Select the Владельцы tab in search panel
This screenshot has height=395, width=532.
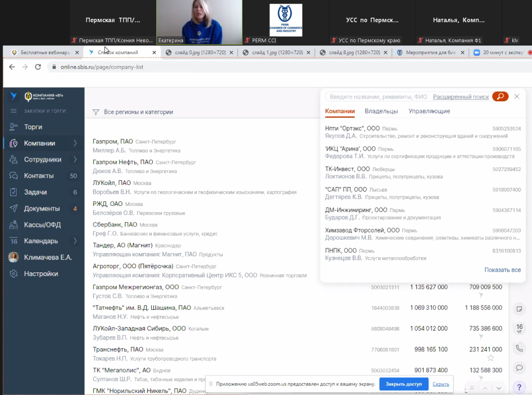pos(381,111)
